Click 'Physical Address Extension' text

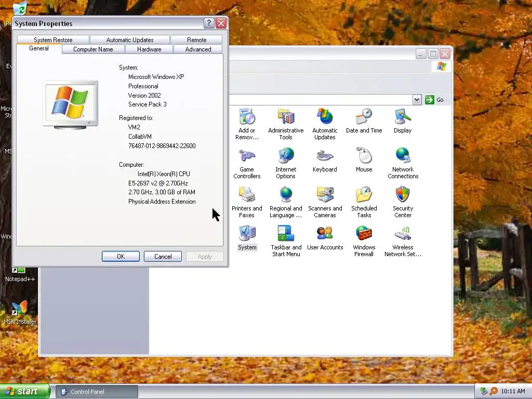(162, 202)
